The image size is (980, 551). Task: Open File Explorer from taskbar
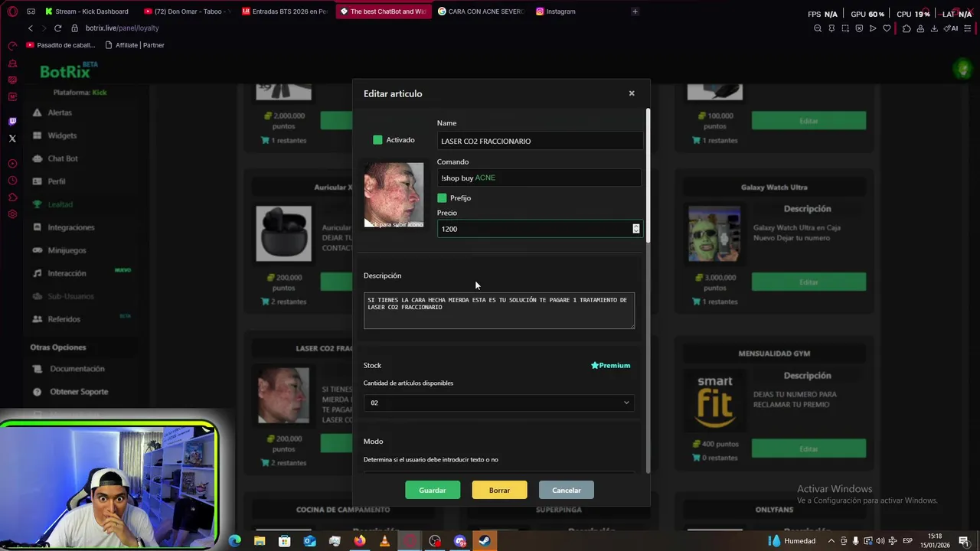[260, 541]
